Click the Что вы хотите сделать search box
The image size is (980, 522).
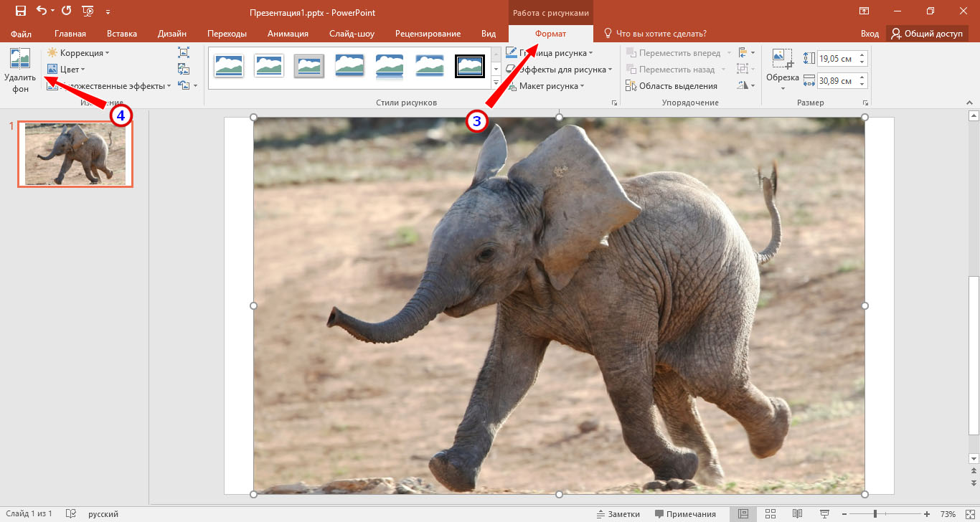click(655, 34)
